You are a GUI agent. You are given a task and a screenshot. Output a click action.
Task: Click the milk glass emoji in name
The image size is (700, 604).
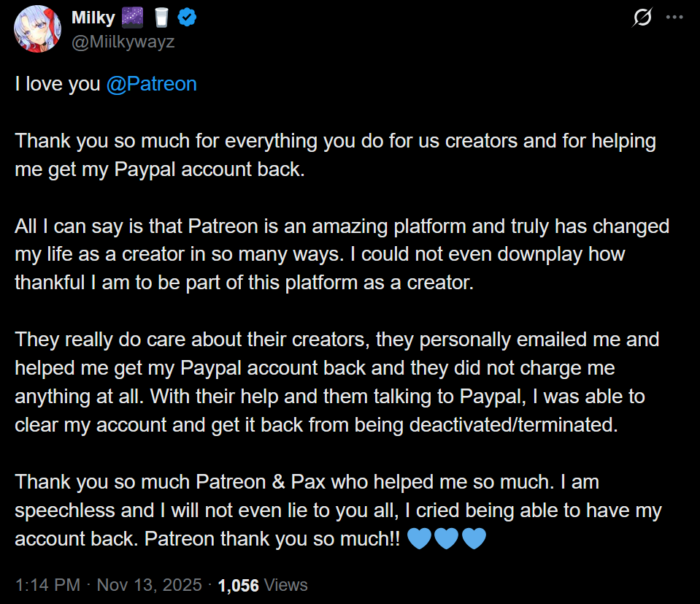coord(161,18)
